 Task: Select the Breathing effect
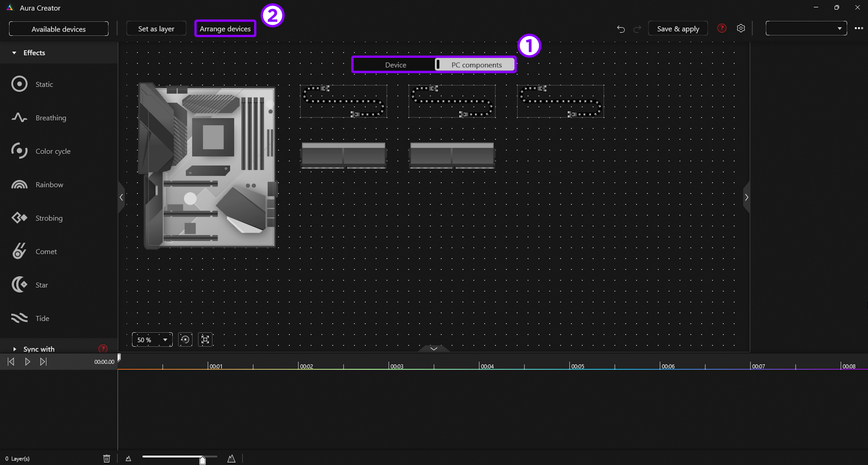[39, 117]
